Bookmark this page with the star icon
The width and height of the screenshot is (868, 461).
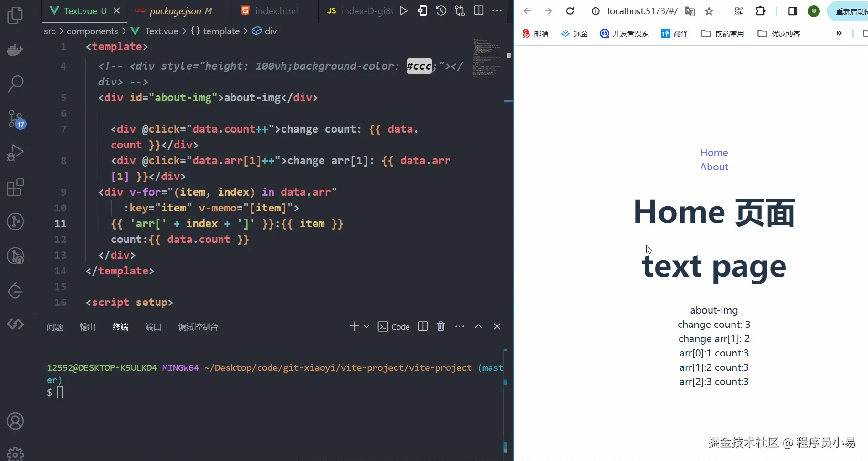[709, 11]
